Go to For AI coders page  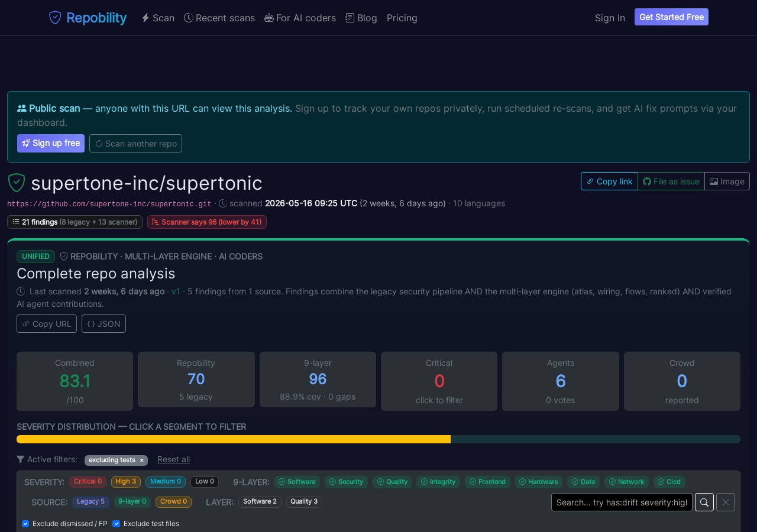coord(300,18)
